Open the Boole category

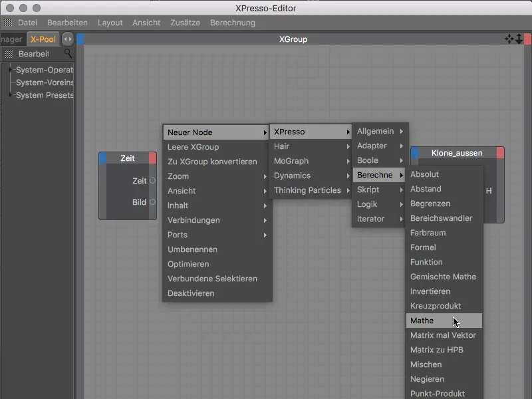click(x=380, y=160)
